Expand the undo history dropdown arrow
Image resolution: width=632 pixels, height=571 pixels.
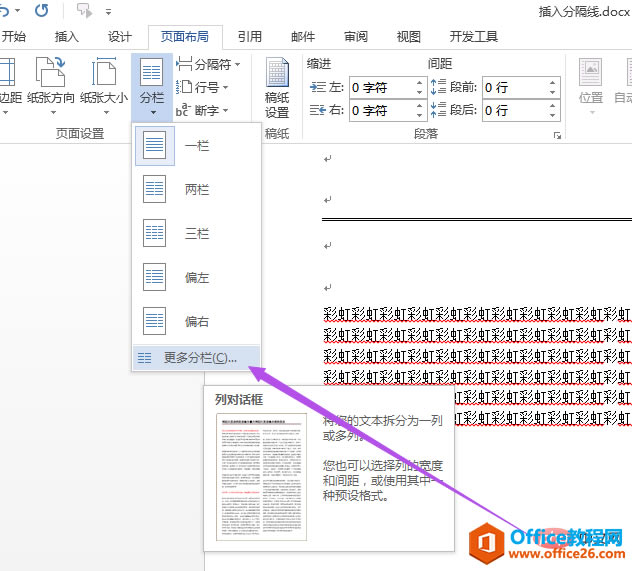coord(18,11)
